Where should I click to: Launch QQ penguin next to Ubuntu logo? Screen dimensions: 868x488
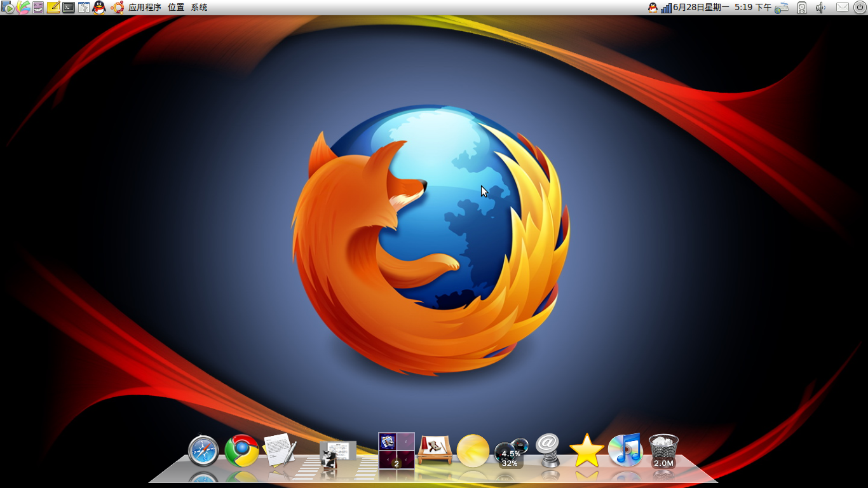pyautogui.click(x=99, y=8)
